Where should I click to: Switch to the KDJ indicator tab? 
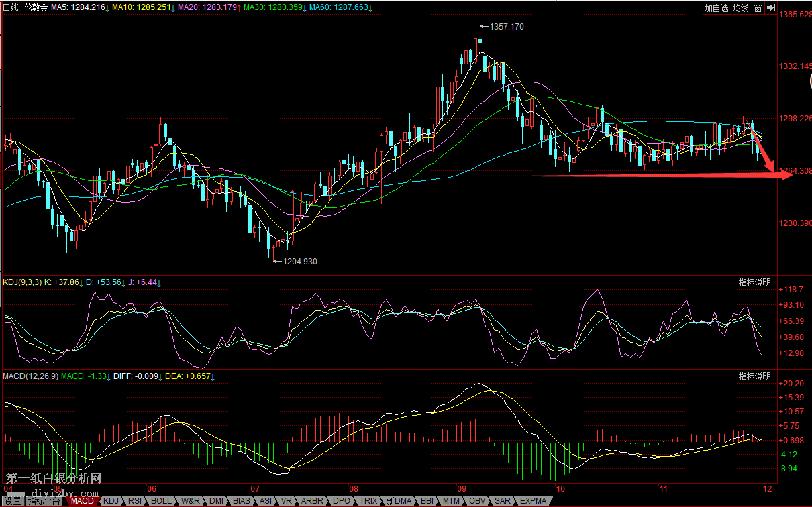tap(111, 501)
